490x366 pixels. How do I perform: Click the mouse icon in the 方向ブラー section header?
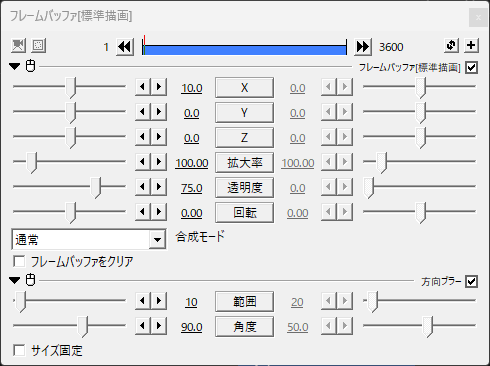pos(31,280)
